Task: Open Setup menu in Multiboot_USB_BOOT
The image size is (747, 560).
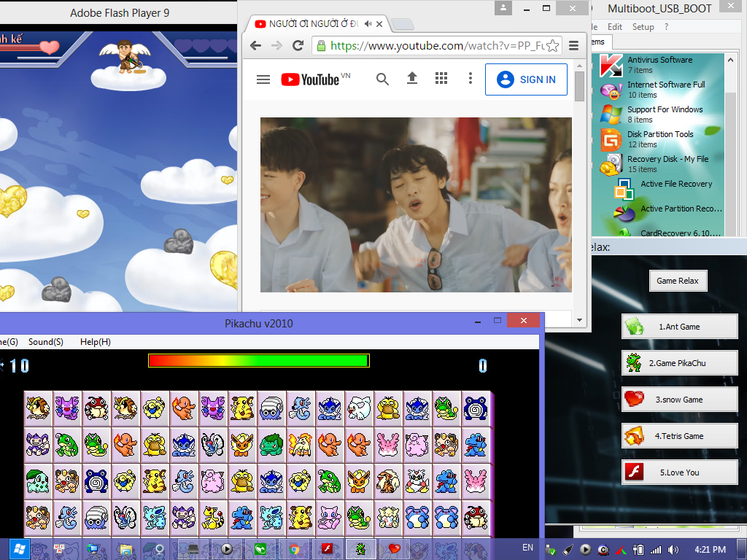Action: (x=643, y=27)
